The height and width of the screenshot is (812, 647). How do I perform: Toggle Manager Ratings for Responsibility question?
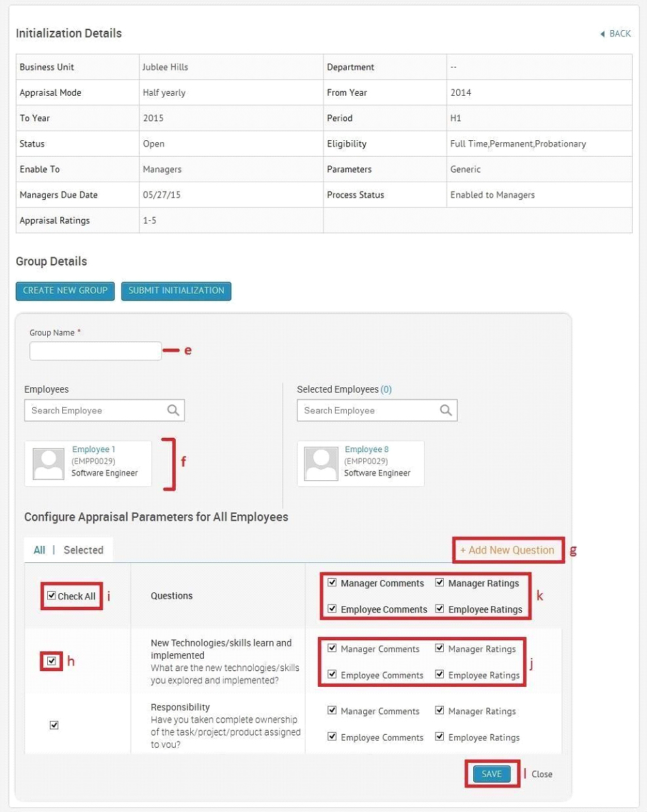(x=440, y=711)
